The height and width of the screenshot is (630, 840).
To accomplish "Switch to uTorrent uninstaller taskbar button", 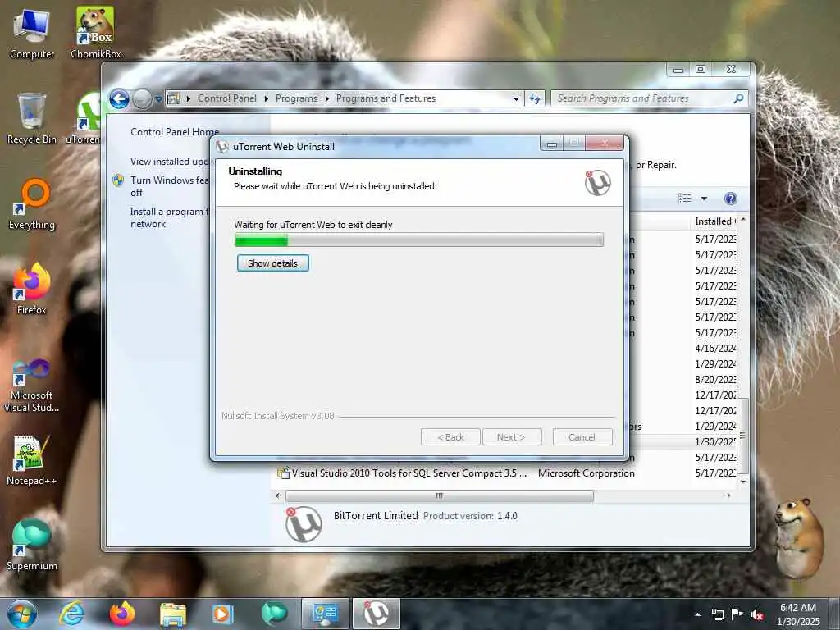I will (x=376, y=614).
